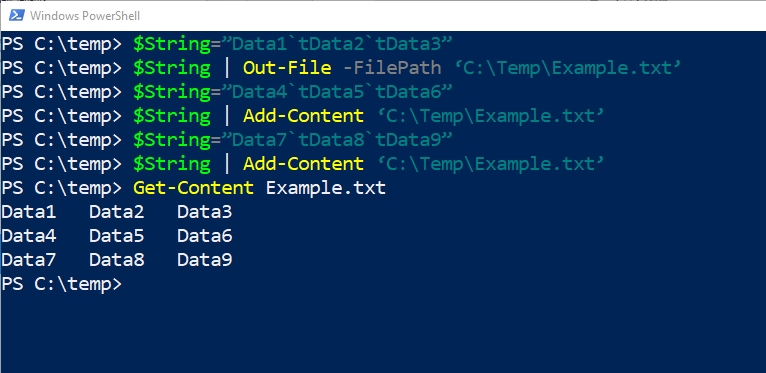
Task: Click the string "Data7`tData8`tData9" assignment
Action: click(337, 140)
